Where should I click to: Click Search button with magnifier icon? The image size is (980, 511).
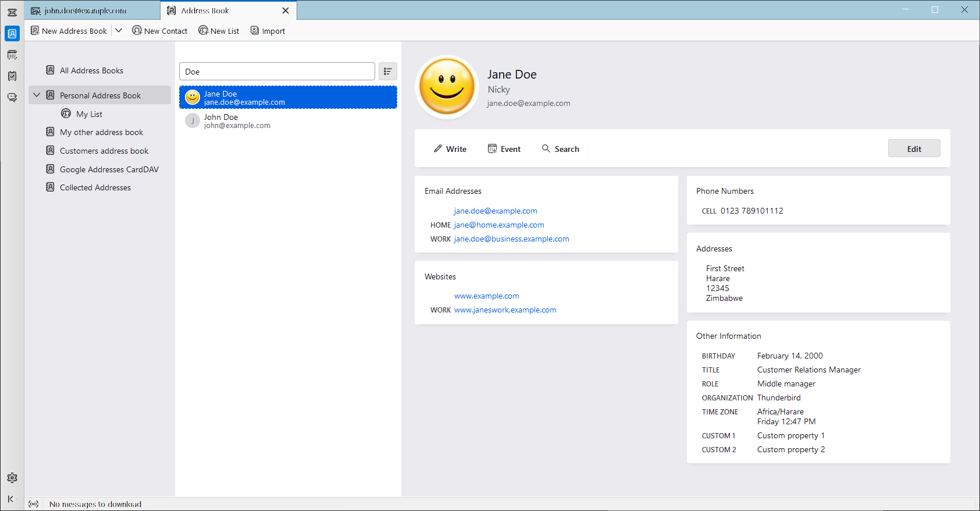click(561, 149)
